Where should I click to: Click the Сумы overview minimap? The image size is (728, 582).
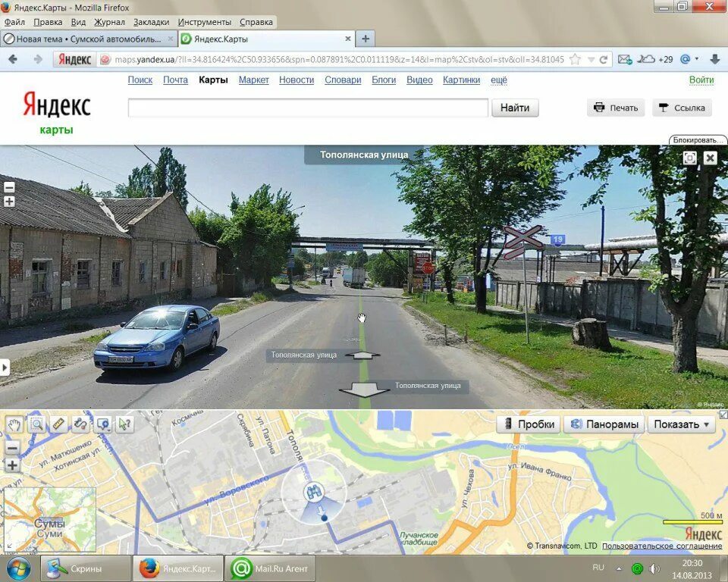[50, 519]
